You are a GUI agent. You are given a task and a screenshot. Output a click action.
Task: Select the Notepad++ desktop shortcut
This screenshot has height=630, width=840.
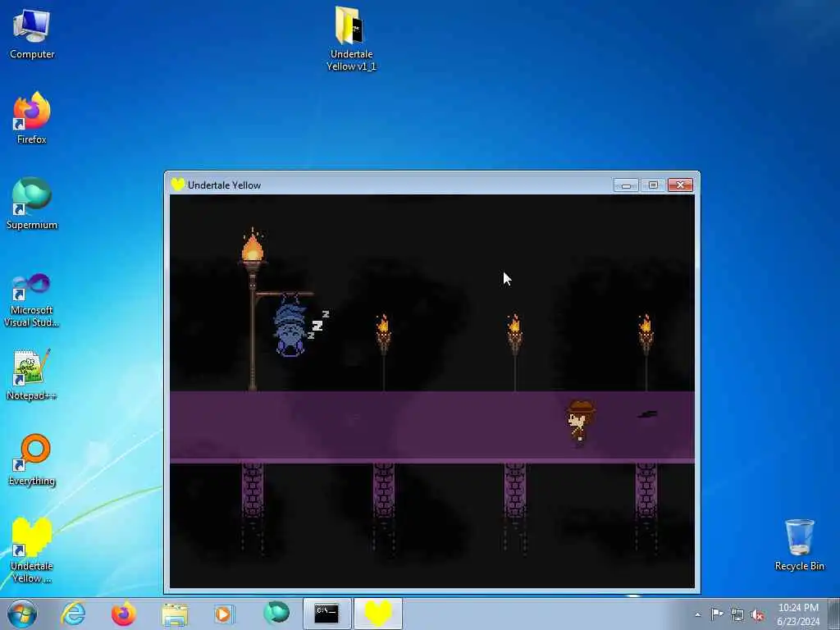coord(32,374)
